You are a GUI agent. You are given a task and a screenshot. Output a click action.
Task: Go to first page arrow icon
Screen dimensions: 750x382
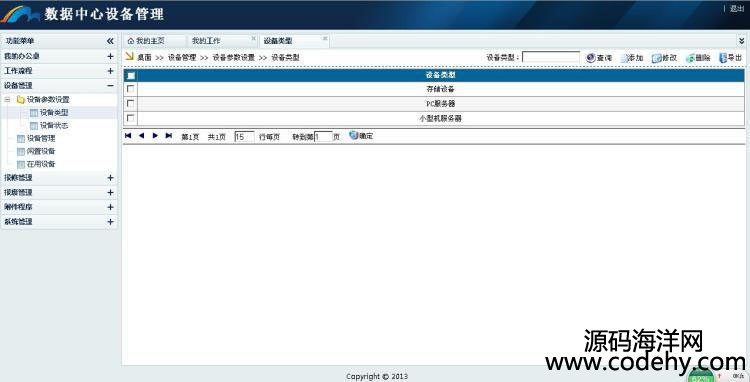(x=128, y=136)
